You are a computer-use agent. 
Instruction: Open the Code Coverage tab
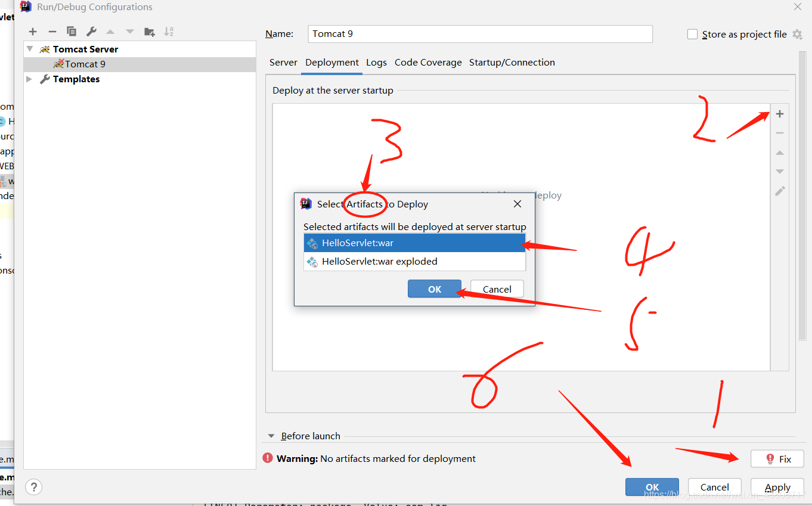click(428, 62)
